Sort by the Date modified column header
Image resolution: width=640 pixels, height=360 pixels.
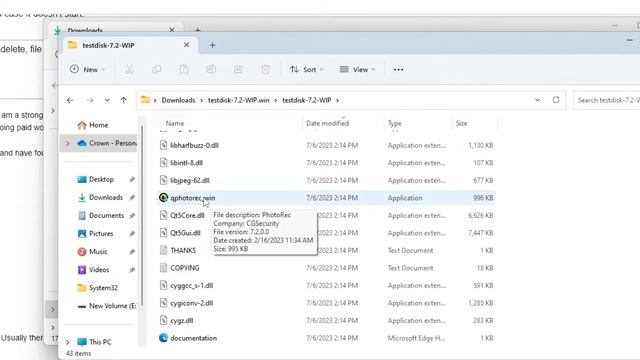[x=327, y=123]
